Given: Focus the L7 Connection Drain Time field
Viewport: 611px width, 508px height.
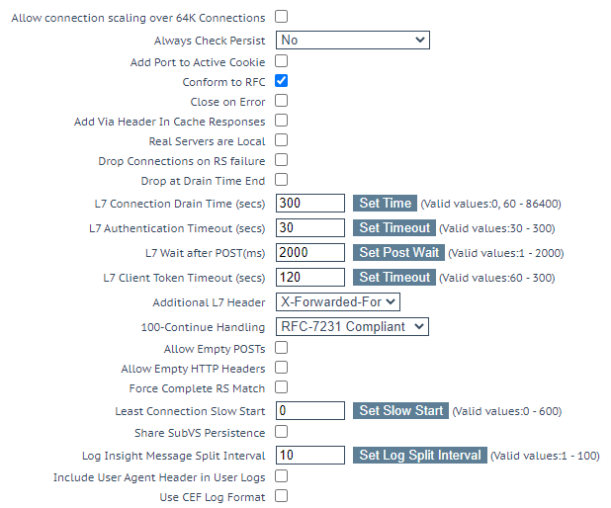Looking at the screenshot, I should coord(310,203).
